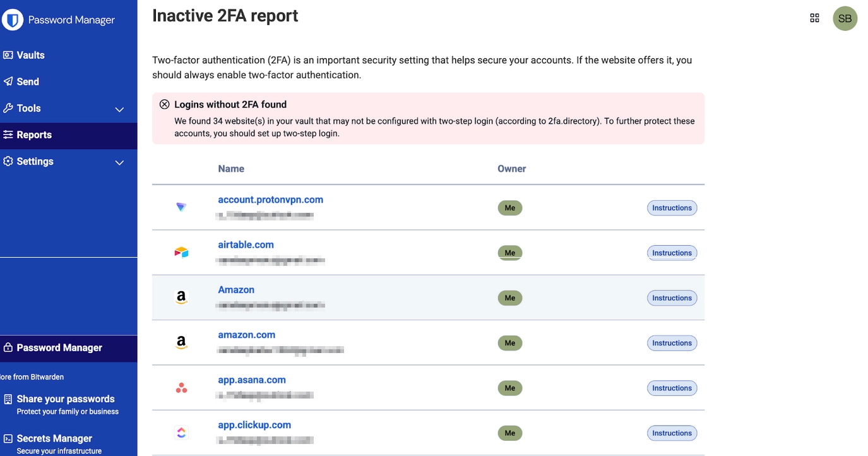Click the Airtable site icon

[181, 253]
